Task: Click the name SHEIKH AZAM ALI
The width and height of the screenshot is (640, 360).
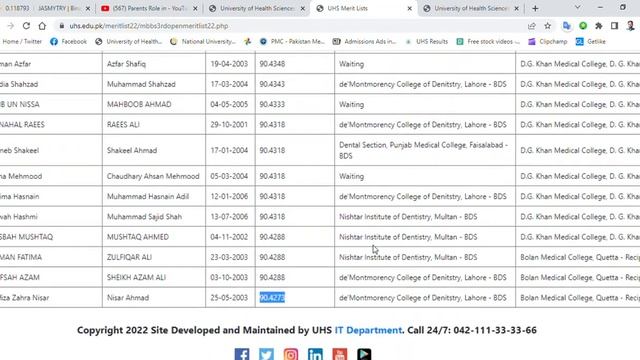Action: 136,277
